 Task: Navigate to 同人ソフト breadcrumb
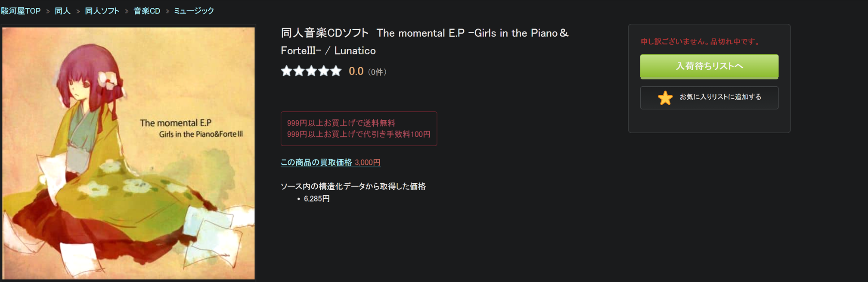pos(102,11)
